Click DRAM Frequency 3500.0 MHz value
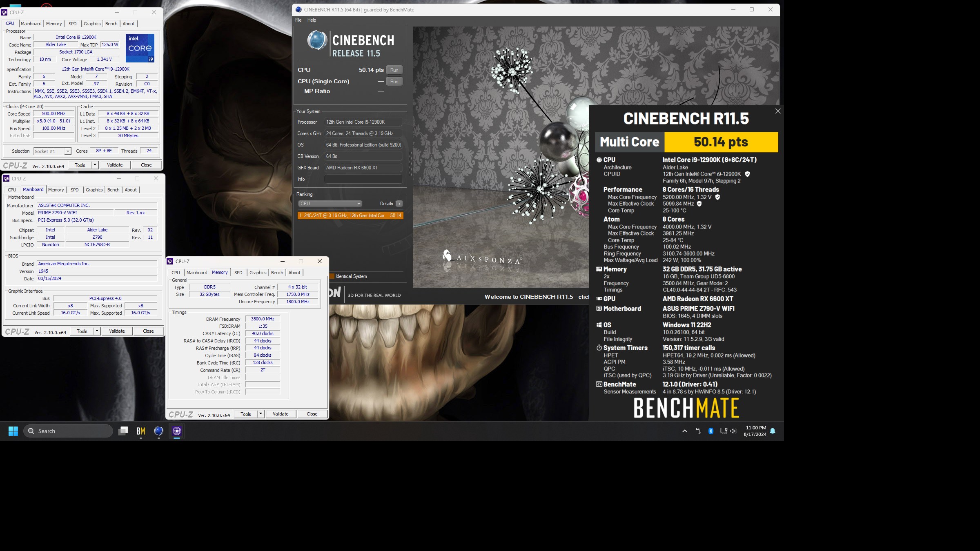 coord(263,319)
